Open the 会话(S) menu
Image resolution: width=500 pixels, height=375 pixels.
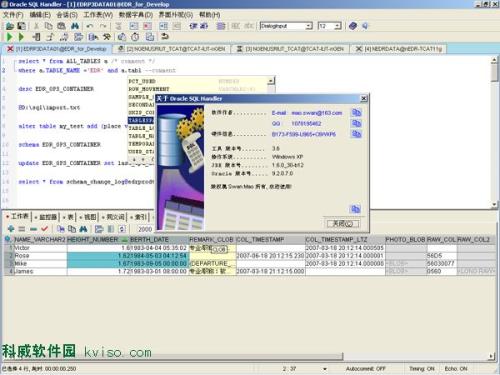click(x=67, y=15)
